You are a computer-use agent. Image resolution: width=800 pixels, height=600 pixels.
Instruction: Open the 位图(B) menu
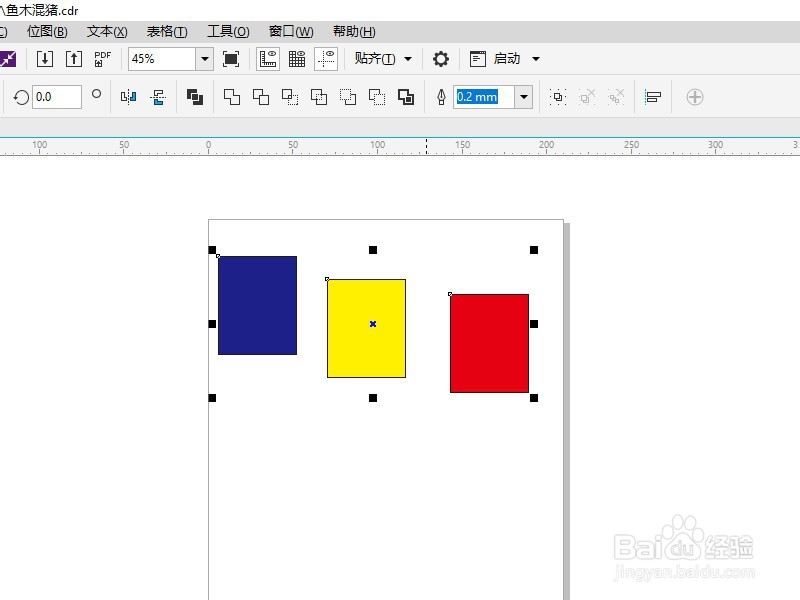click(47, 32)
